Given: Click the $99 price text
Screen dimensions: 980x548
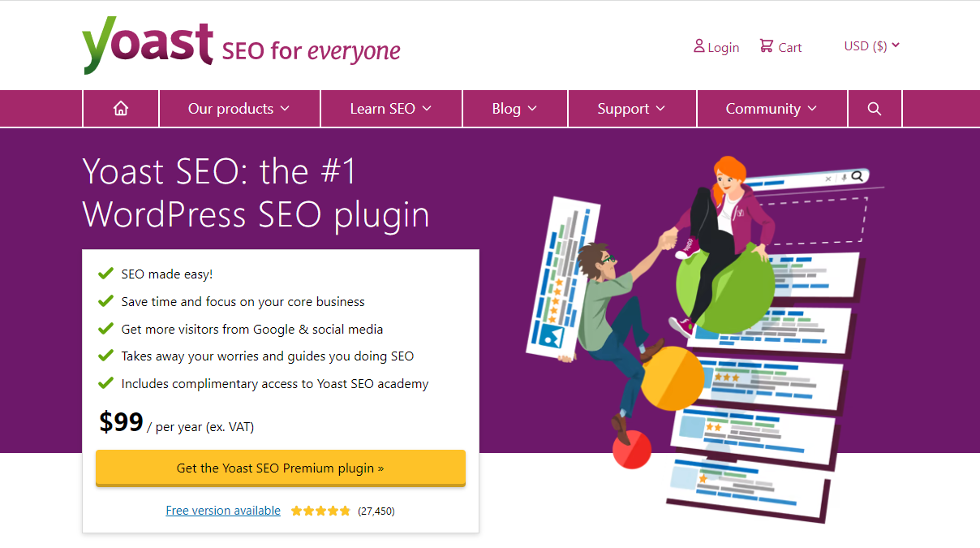Looking at the screenshot, I should (x=121, y=422).
